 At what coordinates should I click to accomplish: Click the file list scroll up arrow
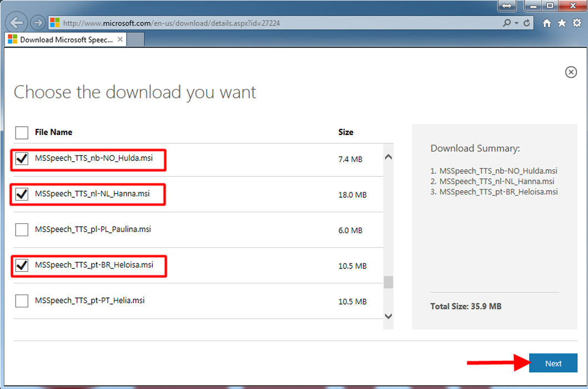pyautogui.click(x=389, y=157)
